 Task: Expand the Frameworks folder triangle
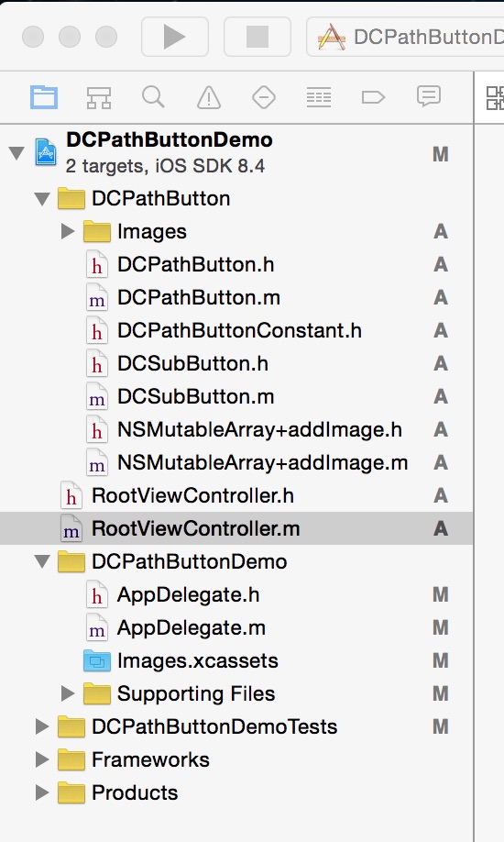coord(42,759)
